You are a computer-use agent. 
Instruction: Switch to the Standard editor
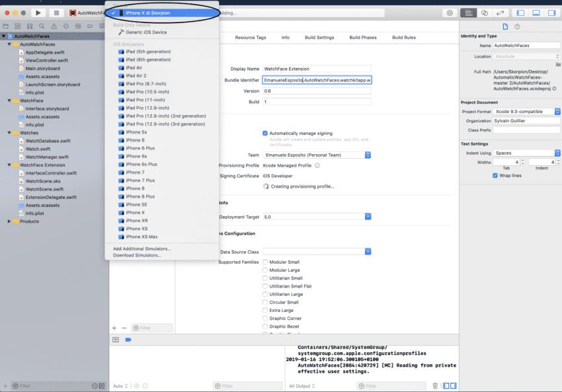[x=469, y=13]
